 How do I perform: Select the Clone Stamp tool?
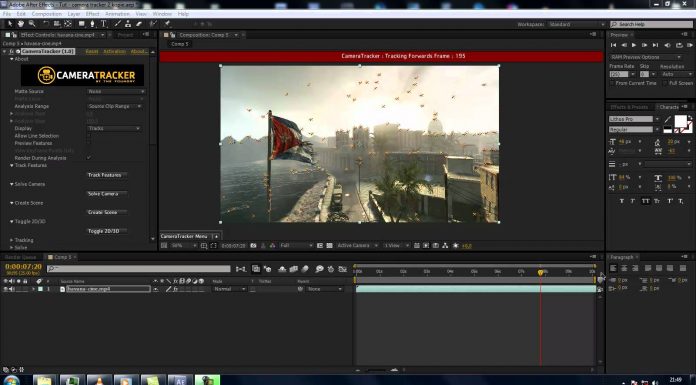pos(128,24)
